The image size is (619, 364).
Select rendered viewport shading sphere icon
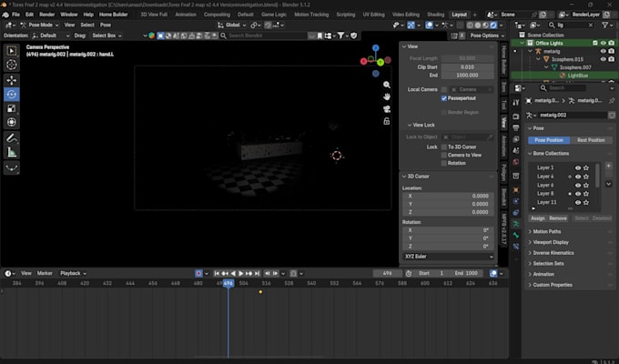click(493, 25)
